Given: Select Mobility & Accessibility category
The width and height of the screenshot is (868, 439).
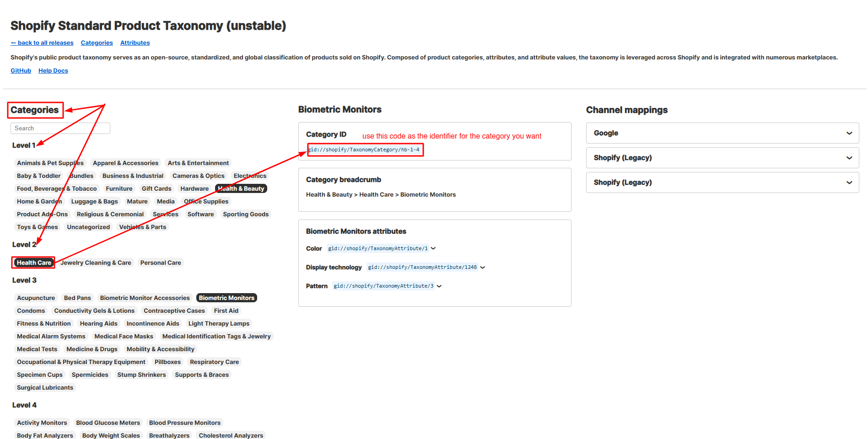Looking at the screenshot, I should click(x=161, y=349).
